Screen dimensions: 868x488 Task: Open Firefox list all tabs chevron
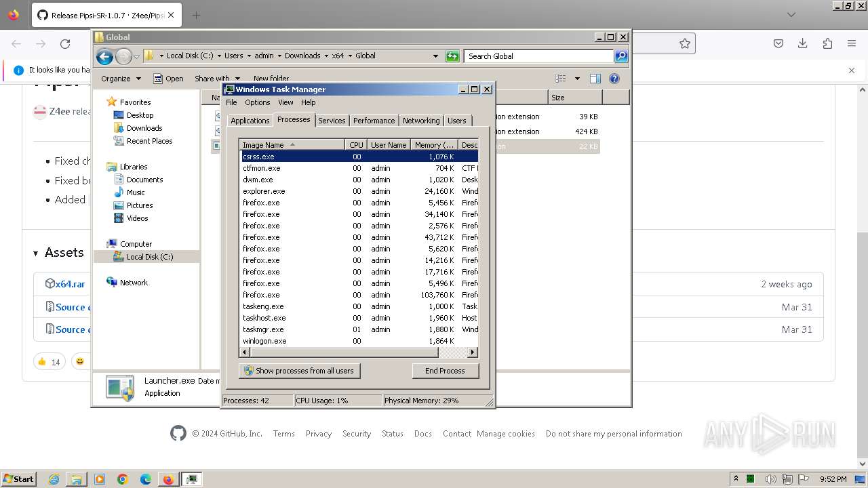791,15
